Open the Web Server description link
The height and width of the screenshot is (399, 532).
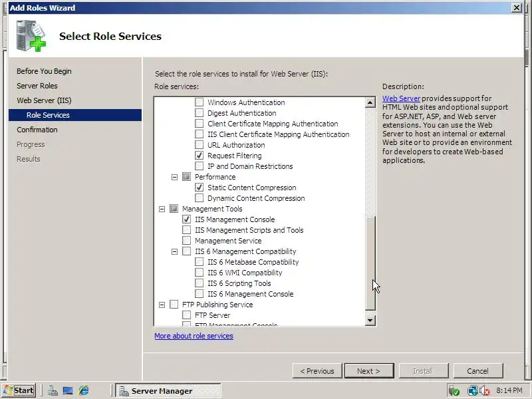pyautogui.click(x=401, y=98)
